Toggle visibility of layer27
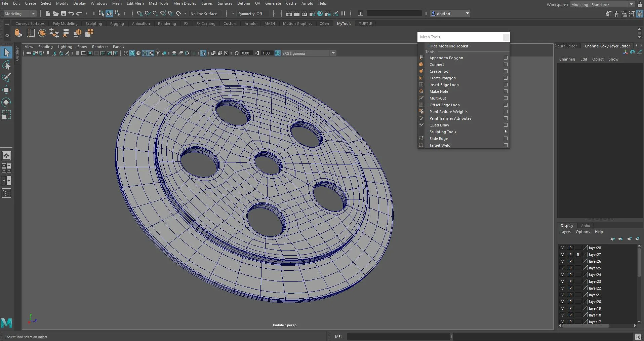This screenshot has width=644, height=341. pos(563,255)
